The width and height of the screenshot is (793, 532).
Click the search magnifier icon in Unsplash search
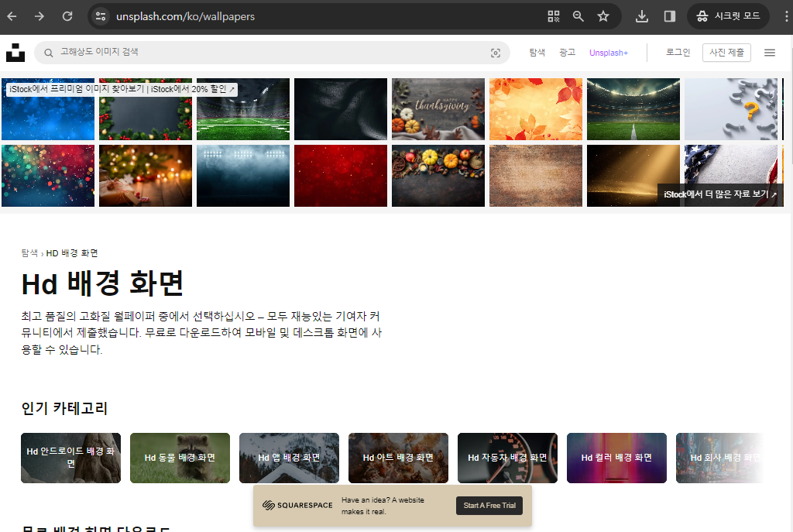pos(49,53)
